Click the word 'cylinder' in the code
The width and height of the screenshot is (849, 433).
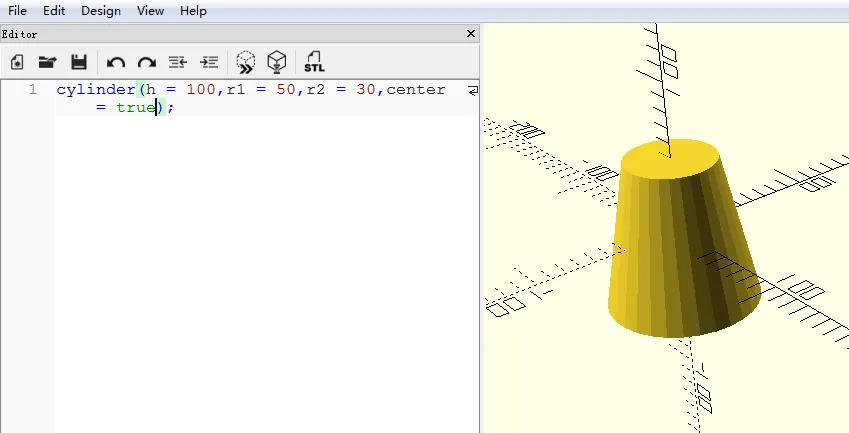[x=96, y=90]
